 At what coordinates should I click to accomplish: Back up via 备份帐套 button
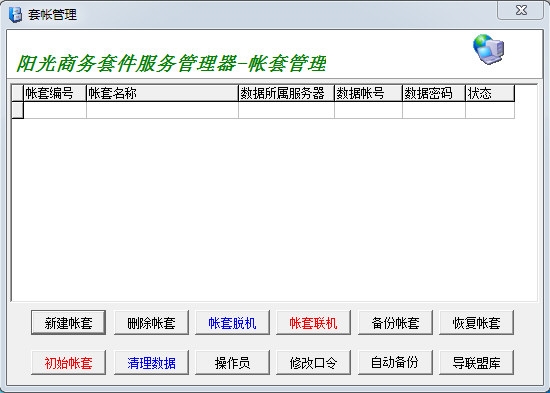tap(395, 322)
